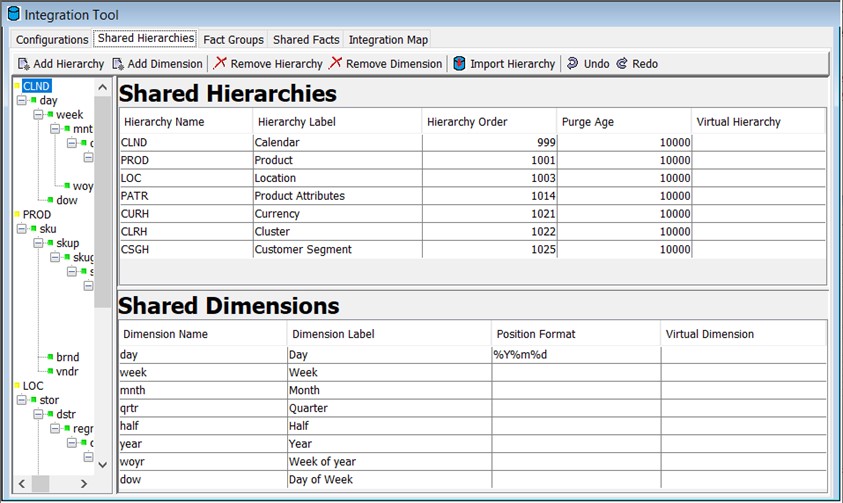Screen dimensions: 843x503
Task: Click the Import Hierarchy database icon
Action: coord(459,63)
